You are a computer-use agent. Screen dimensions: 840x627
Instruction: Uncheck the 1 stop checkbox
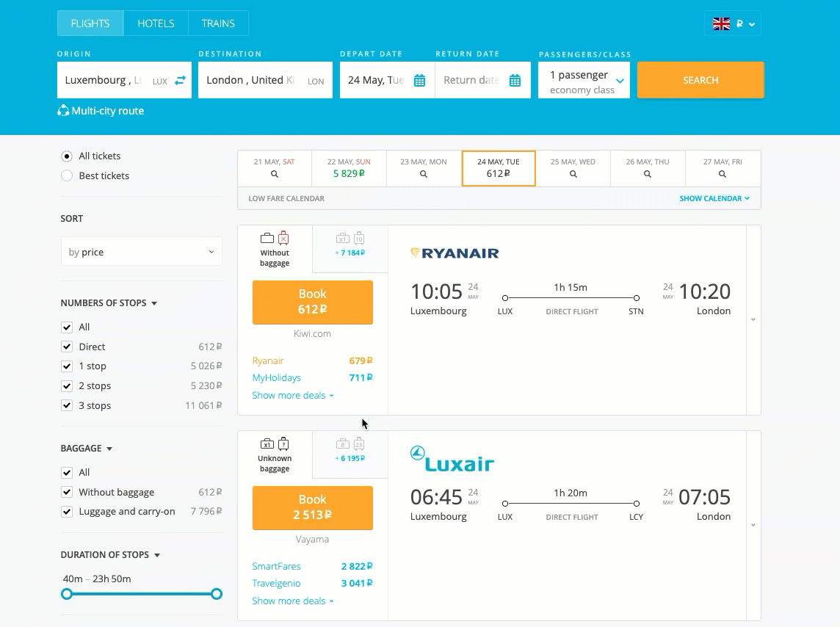tap(66, 366)
